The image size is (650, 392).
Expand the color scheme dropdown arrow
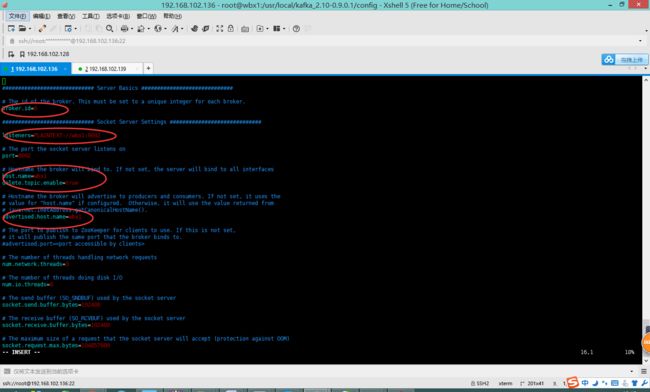click(148, 29)
